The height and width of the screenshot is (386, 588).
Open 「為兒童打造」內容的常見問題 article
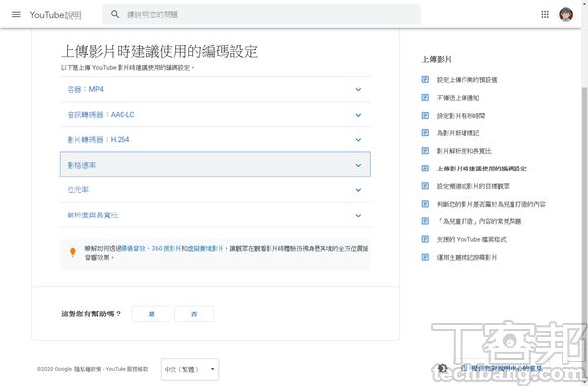(479, 221)
